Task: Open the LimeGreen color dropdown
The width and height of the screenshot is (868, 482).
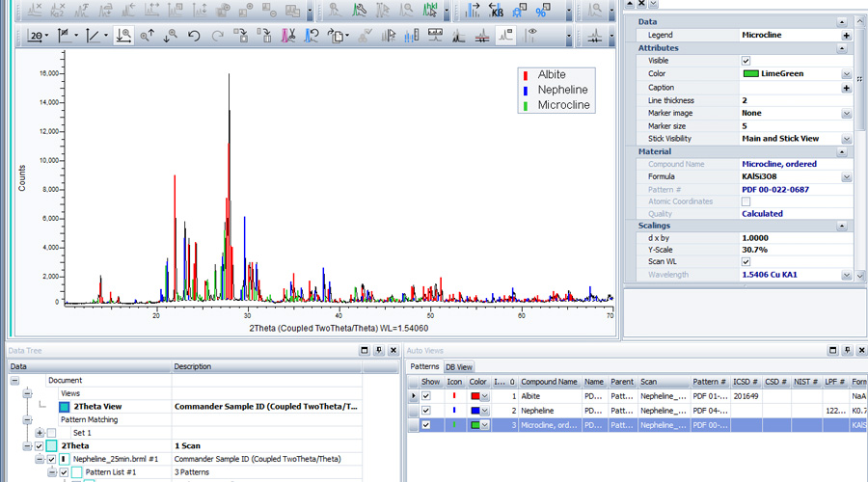Action: tap(846, 74)
